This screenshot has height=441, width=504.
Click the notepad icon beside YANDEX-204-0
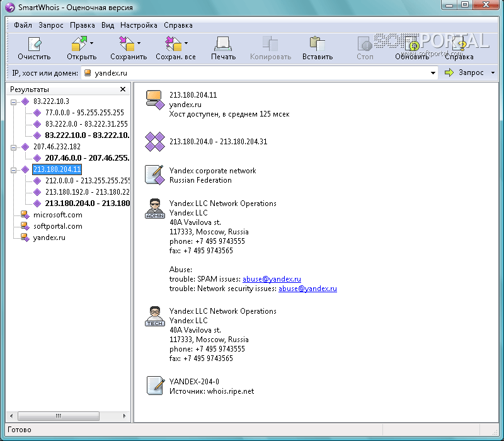[x=156, y=386]
